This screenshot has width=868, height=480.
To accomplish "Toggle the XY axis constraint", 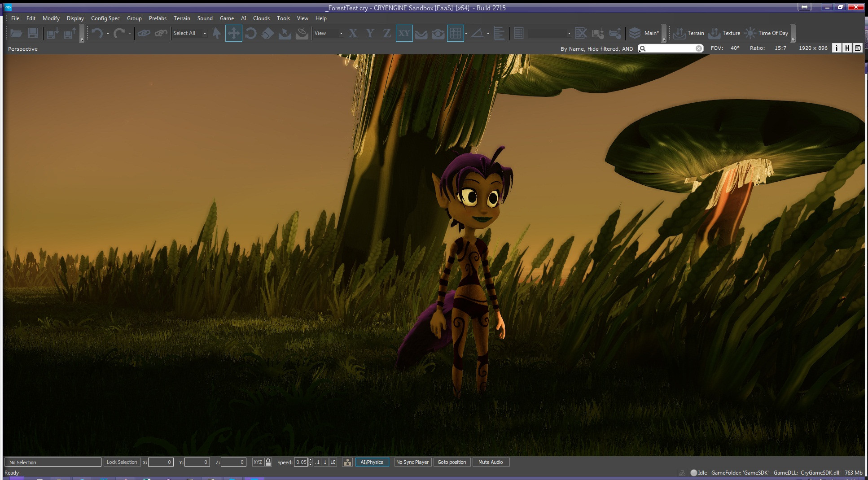I will [x=404, y=33].
